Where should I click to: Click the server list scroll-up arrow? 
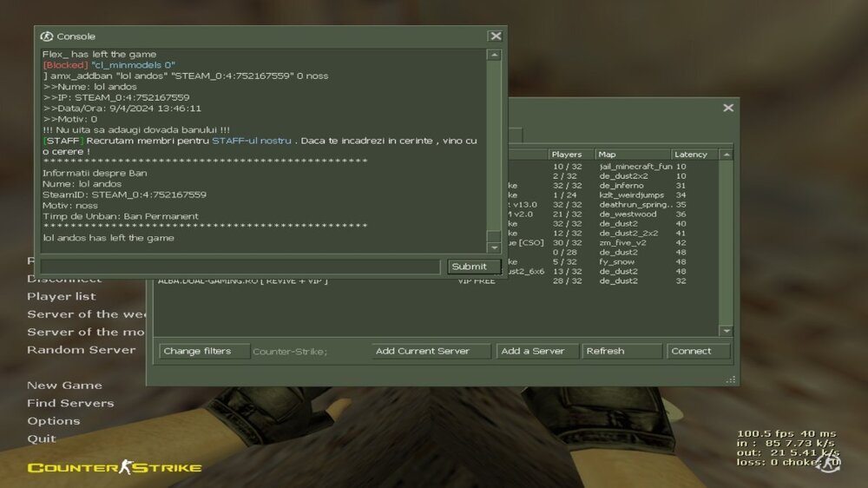pyautogui.click(x=726, y=155)
